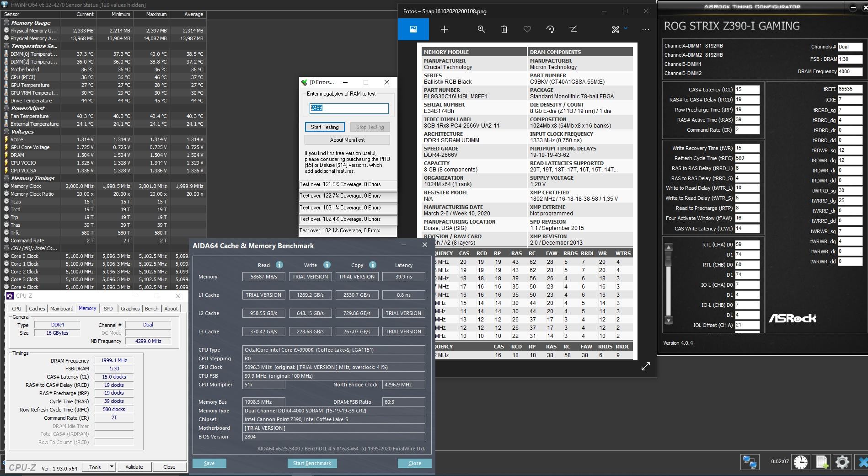Click the info icon next to Write
Viewport: 868px width, 476px height.
tap(327, 265)
